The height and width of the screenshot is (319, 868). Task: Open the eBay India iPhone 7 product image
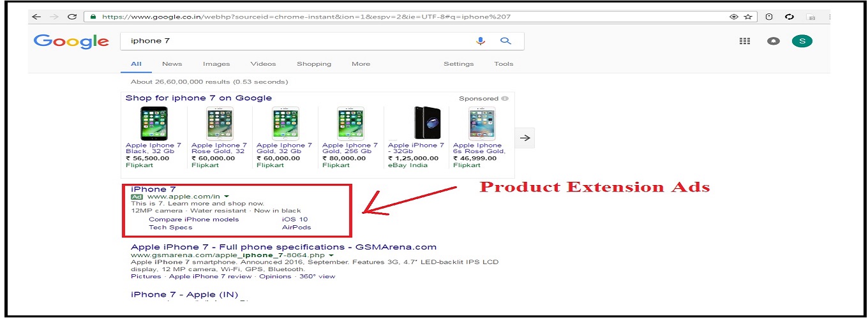coord(427,123)
